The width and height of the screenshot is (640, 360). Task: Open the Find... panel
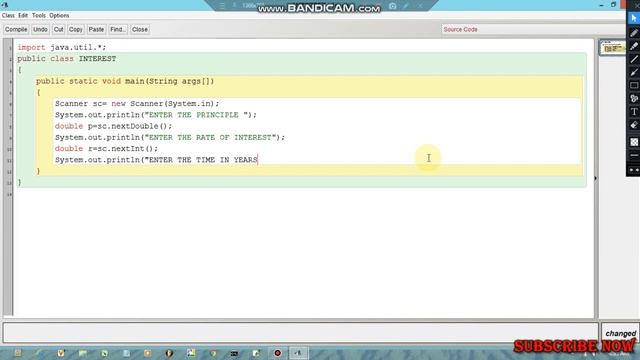pos(118,29)
